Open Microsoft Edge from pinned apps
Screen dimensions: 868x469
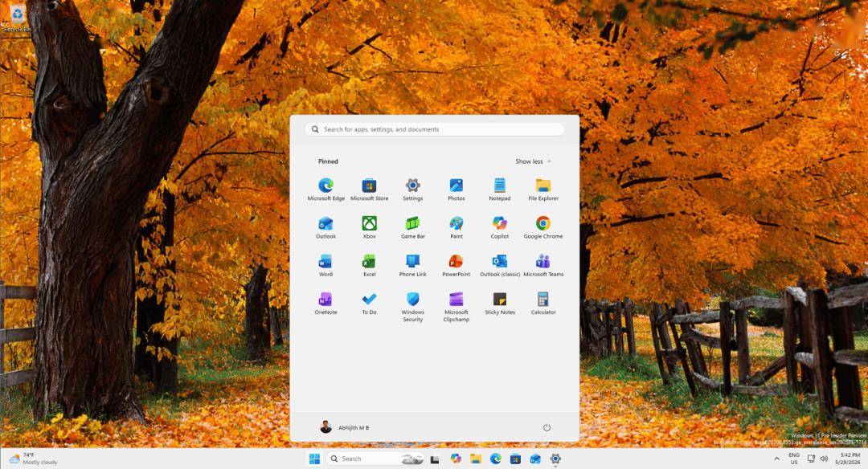point(325,190)
